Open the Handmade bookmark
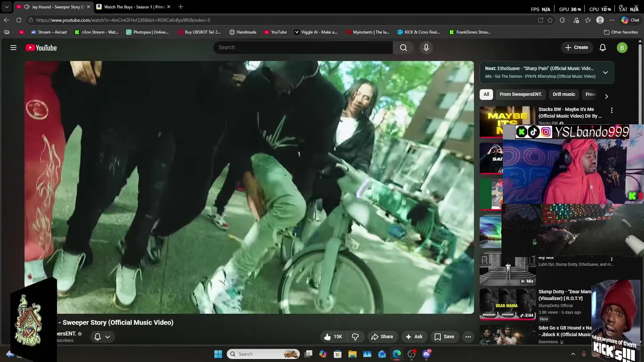 pyautogui.click(x=243, y=32)
